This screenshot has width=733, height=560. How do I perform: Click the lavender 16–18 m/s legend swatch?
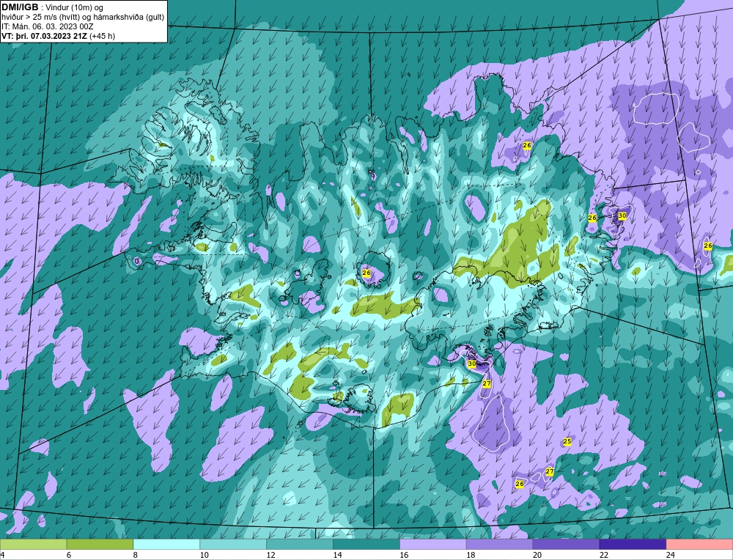(433, 544)
